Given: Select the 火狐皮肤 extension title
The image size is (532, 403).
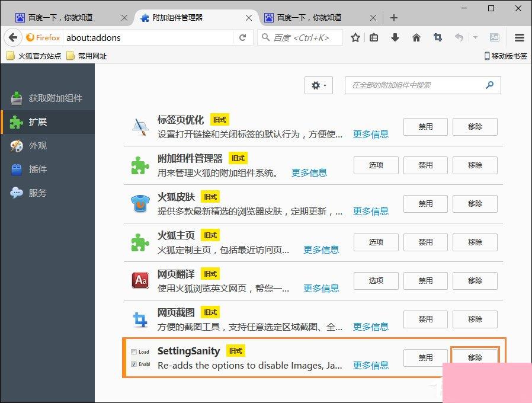Looking at the screenshot, I should pyautogui.click(x=176, y=197).
